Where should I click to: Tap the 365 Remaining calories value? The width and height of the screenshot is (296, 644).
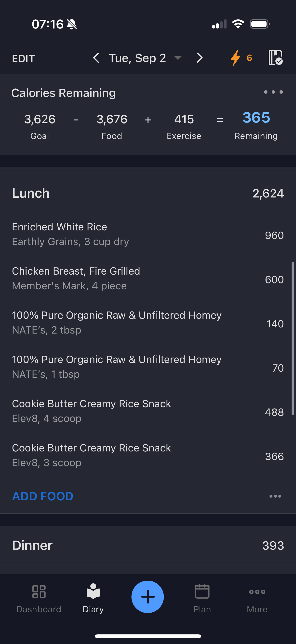point(256,117)
